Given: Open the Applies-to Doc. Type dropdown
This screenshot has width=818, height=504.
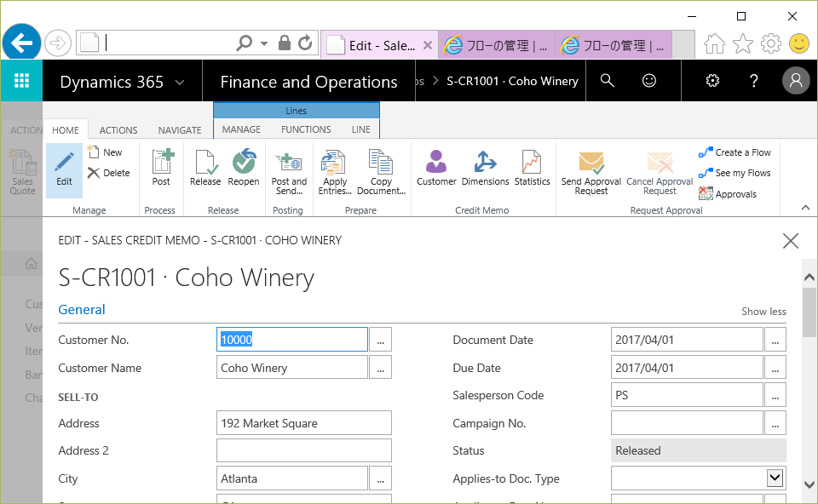Looking at the screenshot, I should [x=775, y=478].
